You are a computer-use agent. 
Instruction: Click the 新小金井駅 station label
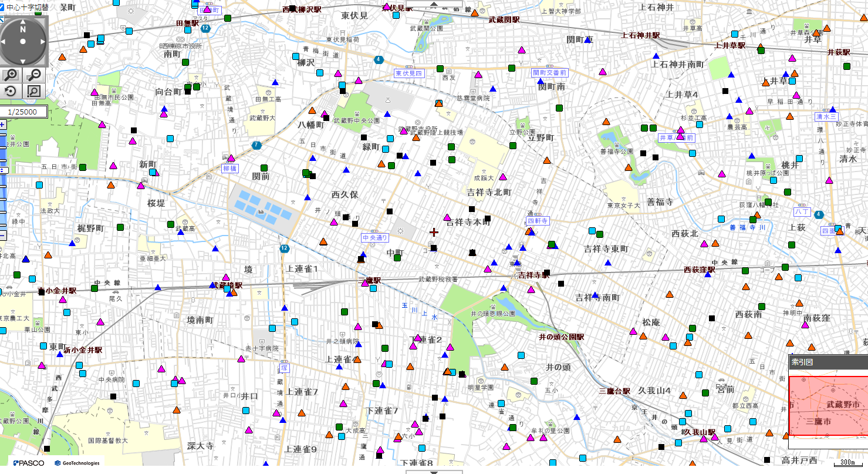point(83,349)
